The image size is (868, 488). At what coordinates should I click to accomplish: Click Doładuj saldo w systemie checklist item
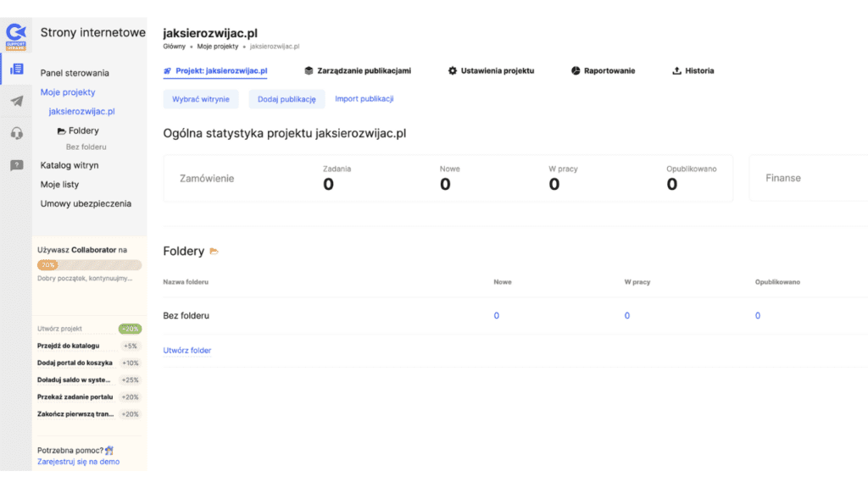coord(74,380)
